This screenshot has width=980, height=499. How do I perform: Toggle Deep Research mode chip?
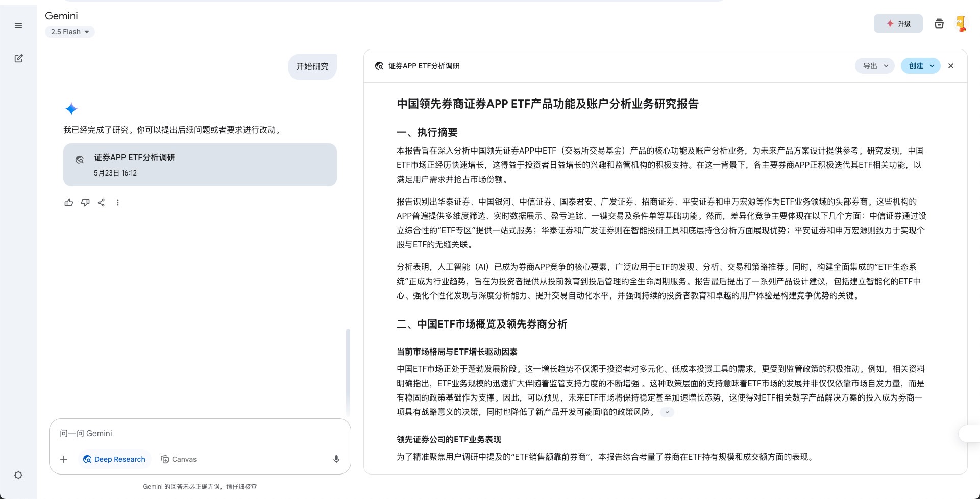114,459
